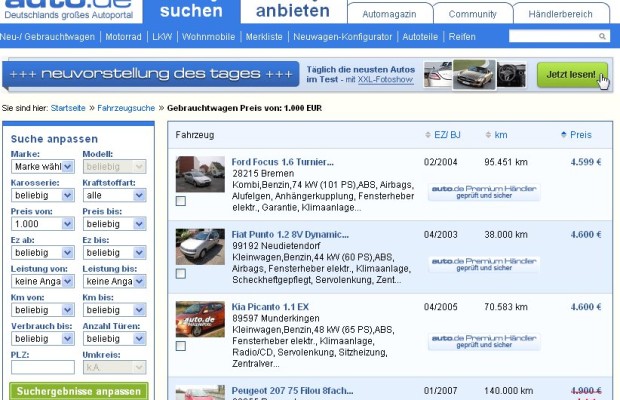Open the Leistung von dropdown
This screenshot has height=400, width=620.
(43, 281)
